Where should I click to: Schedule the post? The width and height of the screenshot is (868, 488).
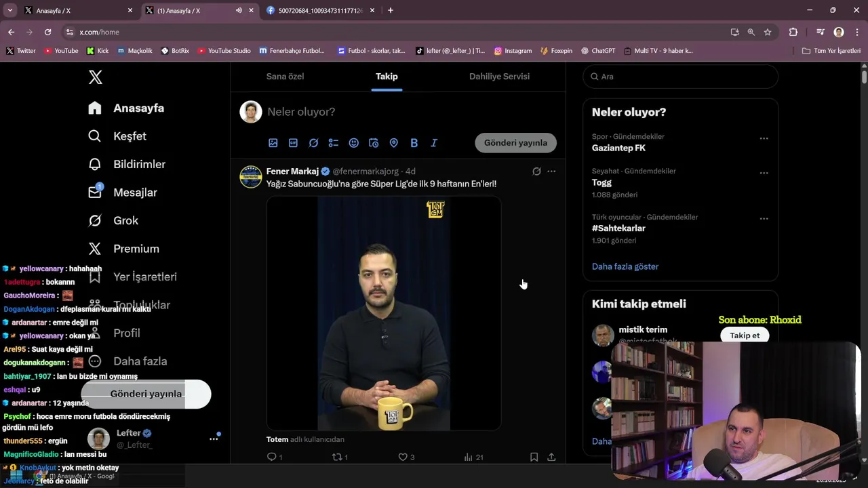374,143
